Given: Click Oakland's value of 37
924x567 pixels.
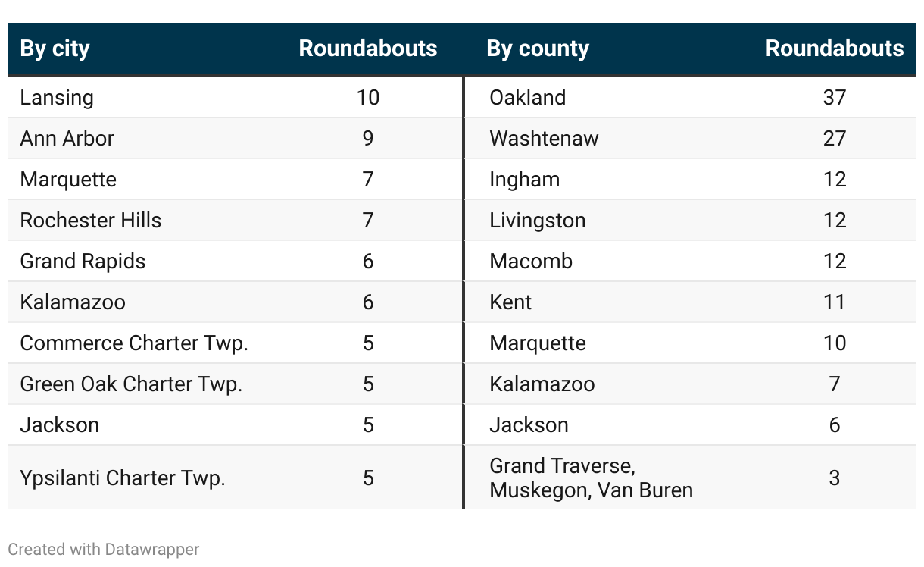Looking at the screenshot, I should click(x=834, y=98).
